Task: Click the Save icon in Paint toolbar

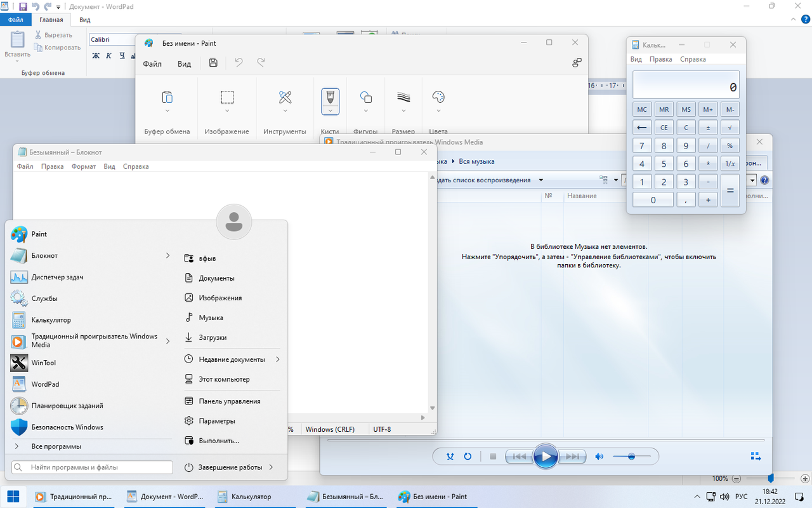Action: (x=213, y=63)
